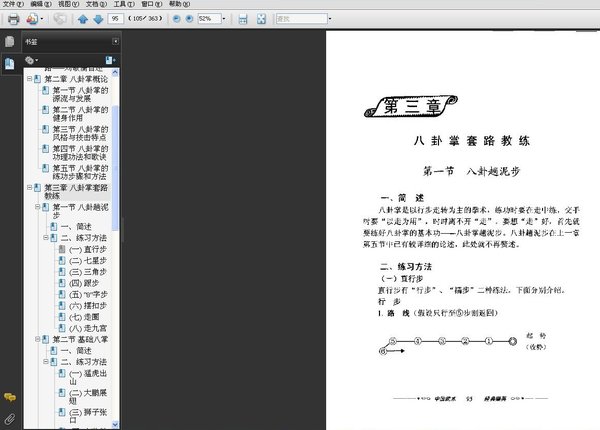Viewport: 600px width, 430px height.
Task: Open the bookmark options gear dropdown
Action: coord(31,60)
